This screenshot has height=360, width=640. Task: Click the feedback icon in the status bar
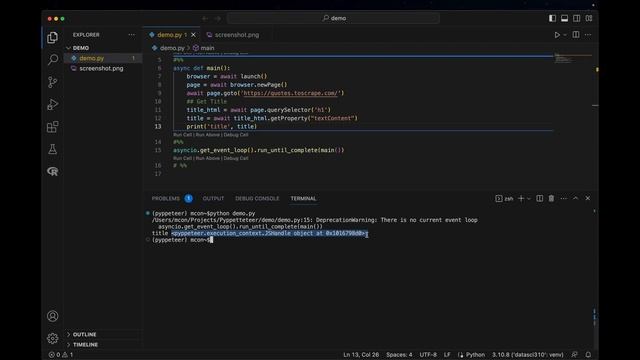[x=574, y=355]
